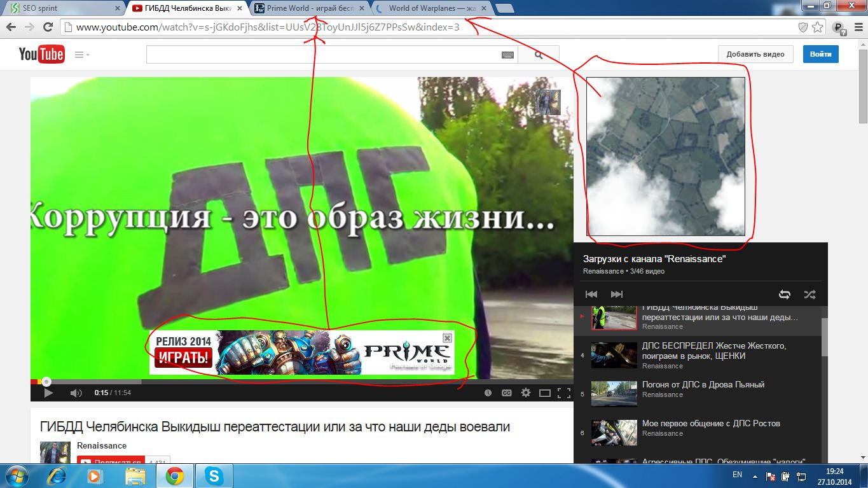
Task: Open Windows Explorer from taskbar
Action: click(135, 476)
